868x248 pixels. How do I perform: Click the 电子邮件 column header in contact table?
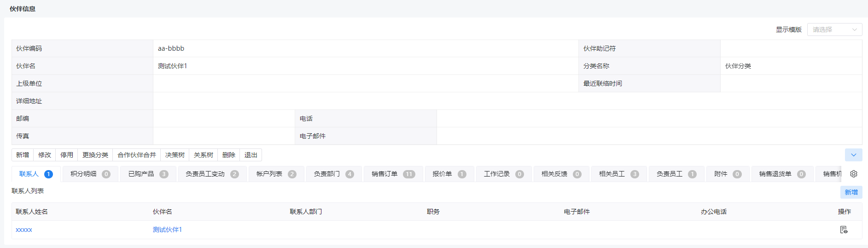click(577, 212)
